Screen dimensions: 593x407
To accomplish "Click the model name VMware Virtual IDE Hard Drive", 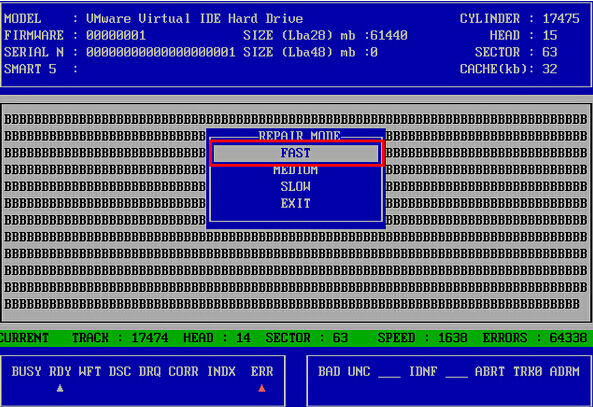I will pos(194,19).
